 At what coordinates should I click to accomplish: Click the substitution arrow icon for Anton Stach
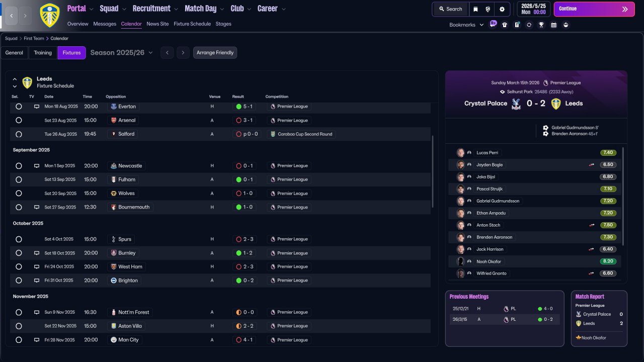(x=592, y=225)
